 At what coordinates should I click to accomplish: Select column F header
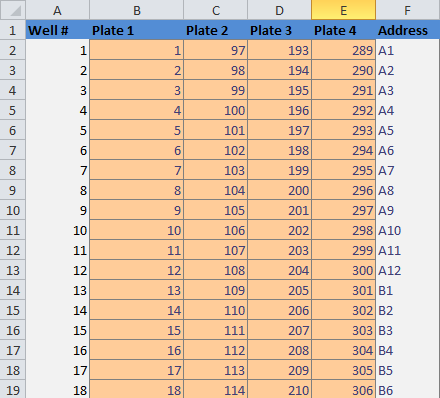pos(407,10)
